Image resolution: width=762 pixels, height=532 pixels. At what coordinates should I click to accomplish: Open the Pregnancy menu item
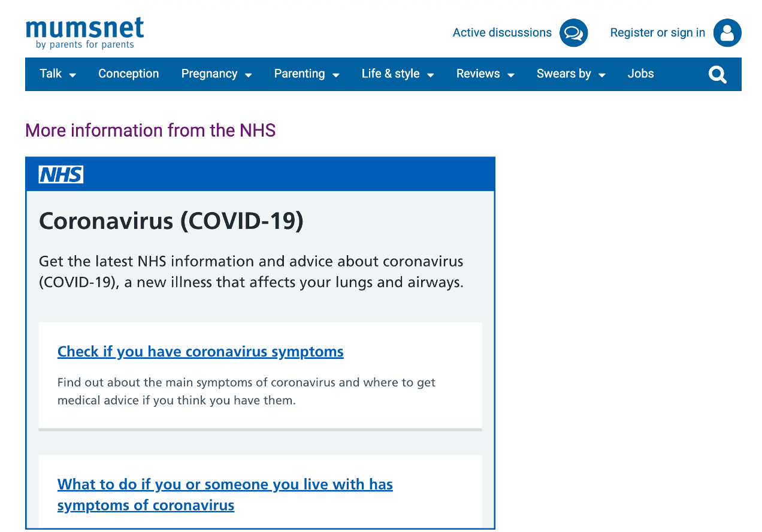pyautogui.click(x=210, y=74)
